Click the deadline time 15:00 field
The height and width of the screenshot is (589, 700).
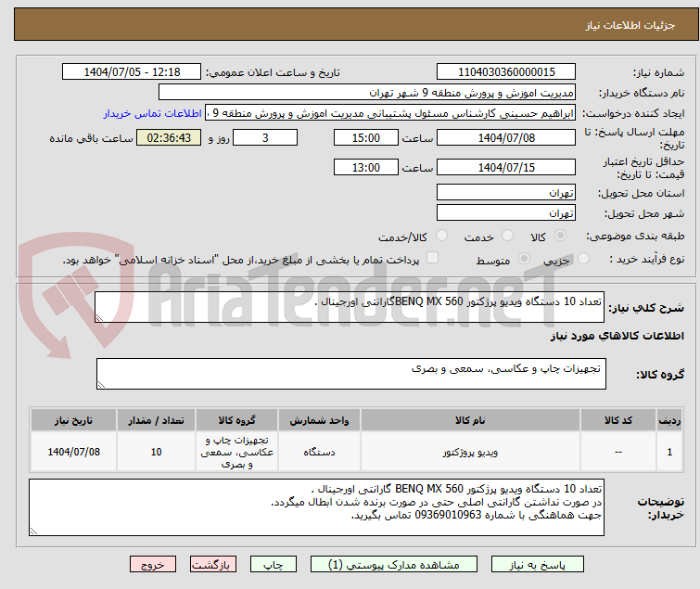pos(365,137)
